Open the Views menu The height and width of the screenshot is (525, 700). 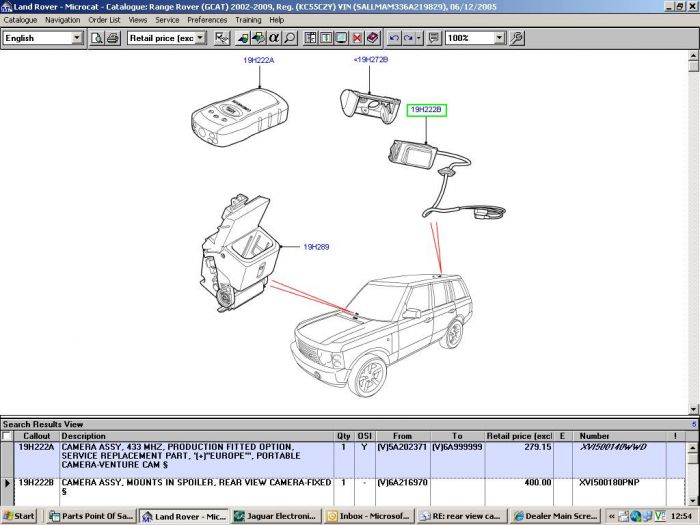pyautogui.click(x=138, y=20)
